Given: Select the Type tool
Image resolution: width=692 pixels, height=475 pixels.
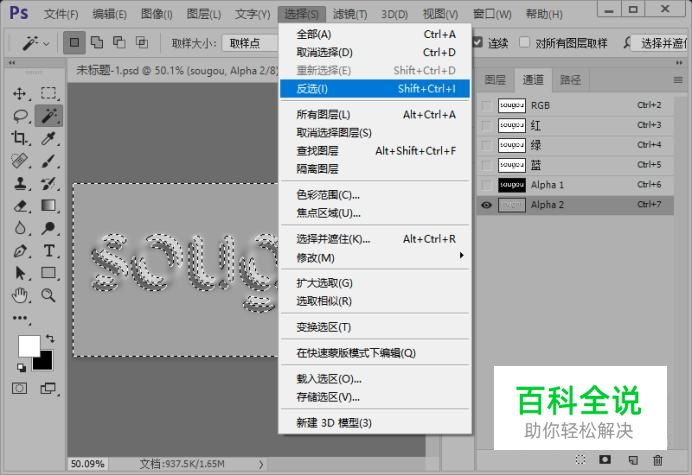Looking at the screenshot, I should pyautogui.click(x=49, y=251).
